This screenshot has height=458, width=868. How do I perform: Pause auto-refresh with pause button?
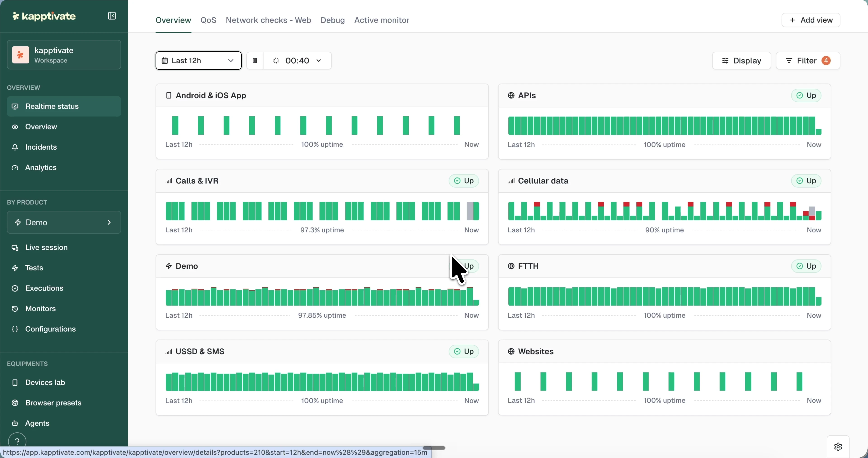[255, 61]
